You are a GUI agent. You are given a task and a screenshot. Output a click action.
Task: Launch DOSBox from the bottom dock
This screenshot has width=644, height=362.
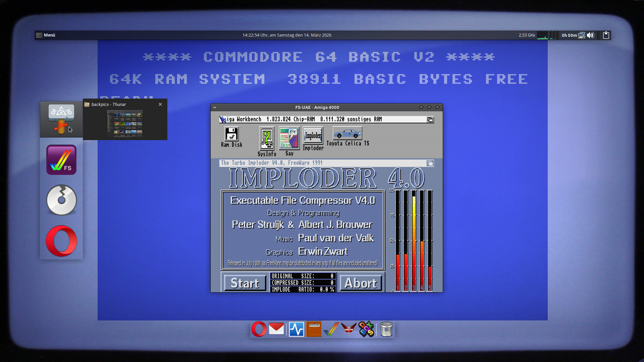tap(366, 329)
